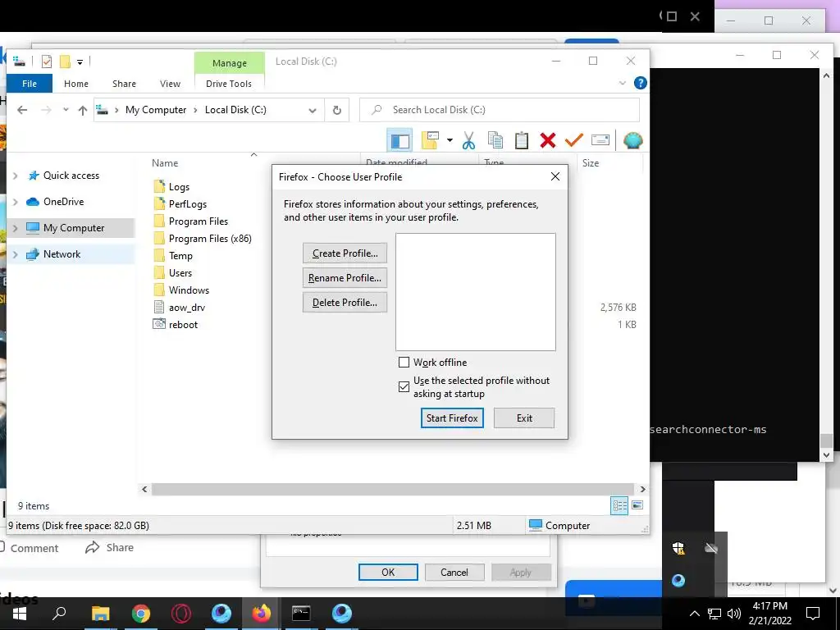Image resolution: width=840 pixels, height=630 pixels.
Task: Click the Rename Profile... button
Action: click(345, 278)
